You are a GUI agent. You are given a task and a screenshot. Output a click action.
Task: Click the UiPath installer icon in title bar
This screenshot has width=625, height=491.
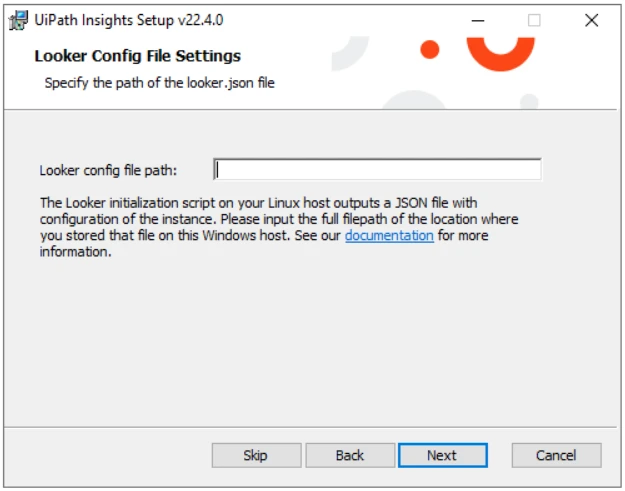[x=18, y=20]
